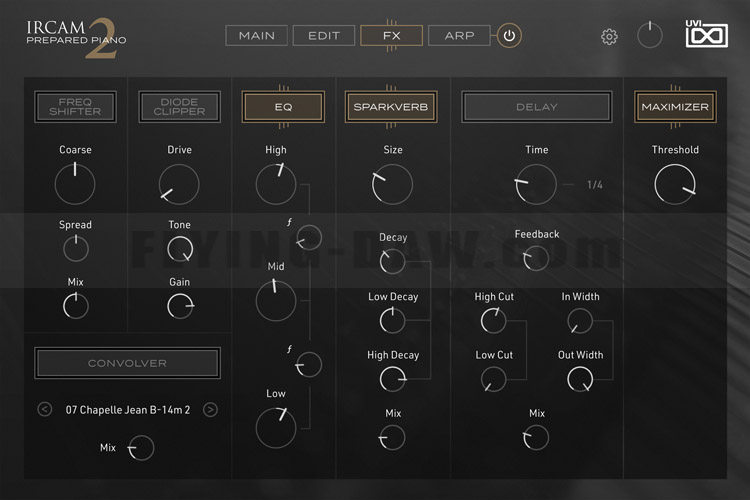Click the Diode Clipper Tone knob
The image size is (750, 500).
[x=180, y=249]
